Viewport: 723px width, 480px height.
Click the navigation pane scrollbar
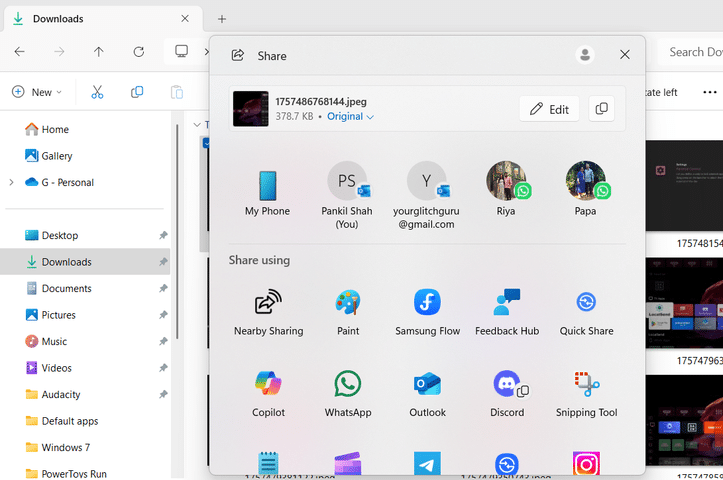coord(178,231)
